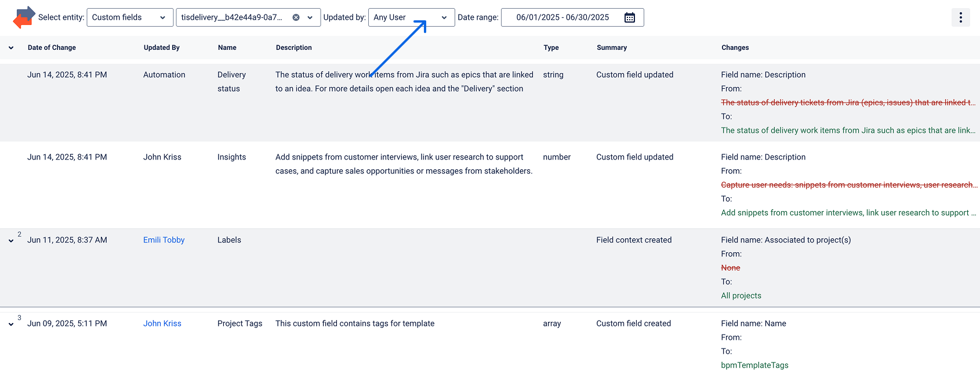Click the Type column header
This screenshot has height=374, width=980.
pyautogui.click(x=551, y=48)
